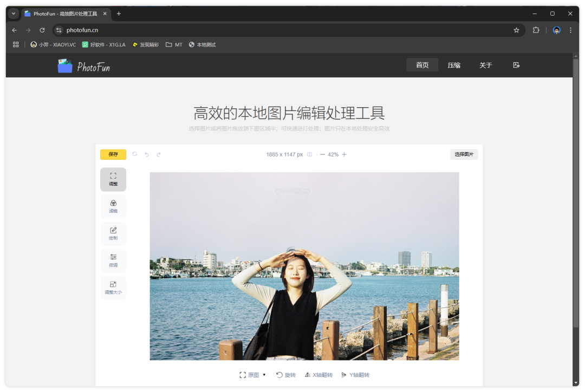The image size is (585, 392).
Task: Click the exit/login icon in the navbar
Action: click(516, 66)
